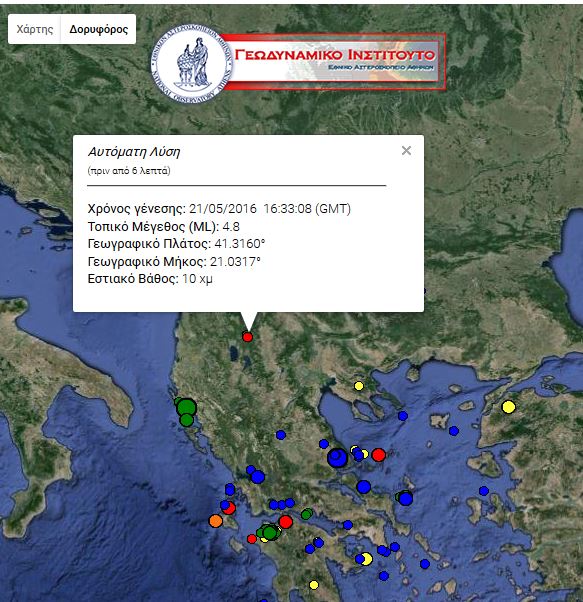The width and height of the screenshot is (583, 602).
Task: Click the blue marker directly below the Chalkidiki yellow marker
Action: click(403, 416)
